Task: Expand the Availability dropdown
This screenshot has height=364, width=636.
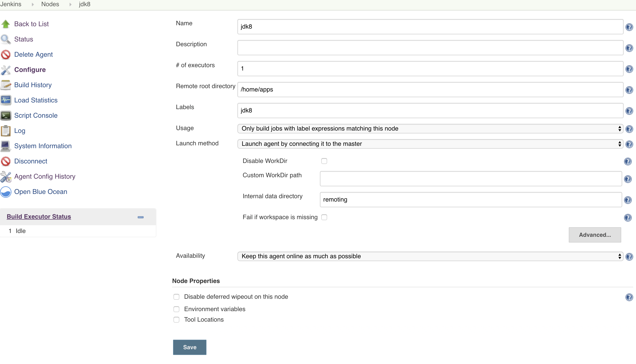Action: click(430, 256)
